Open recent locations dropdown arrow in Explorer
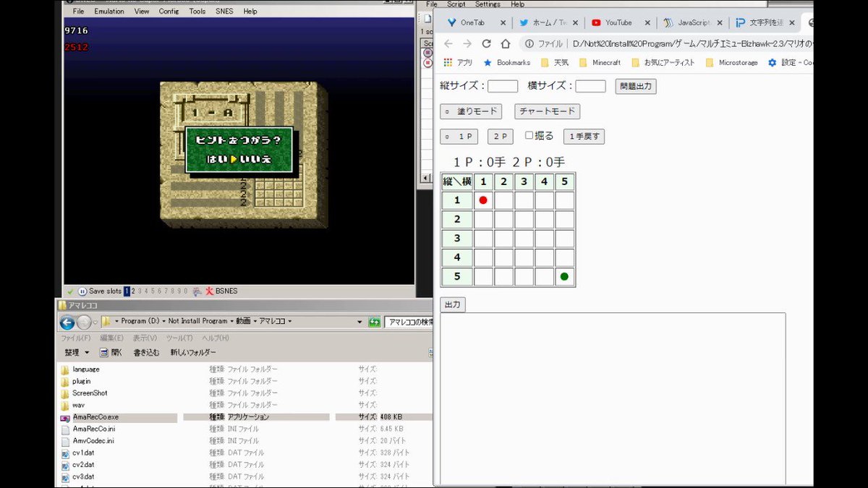The image size is (868, 488). (95, 322)
